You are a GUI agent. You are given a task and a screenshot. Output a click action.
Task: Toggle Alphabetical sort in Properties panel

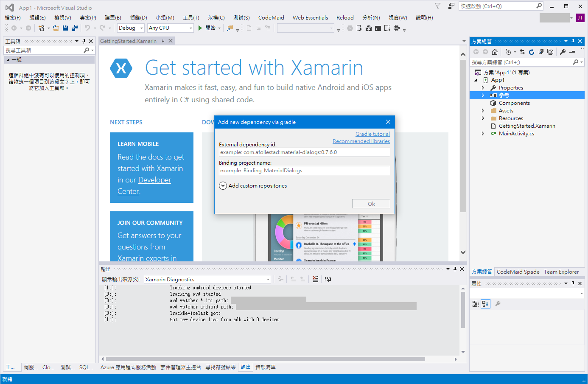(x=486, y=304)
